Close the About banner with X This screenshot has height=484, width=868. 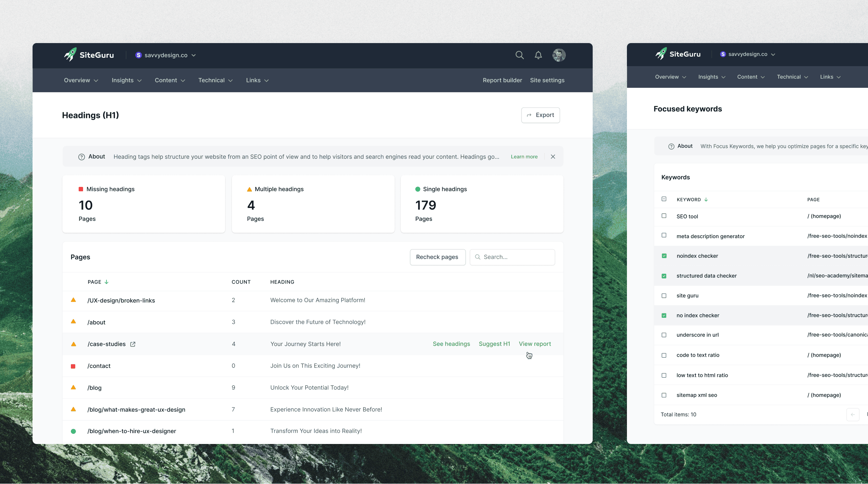553,157
